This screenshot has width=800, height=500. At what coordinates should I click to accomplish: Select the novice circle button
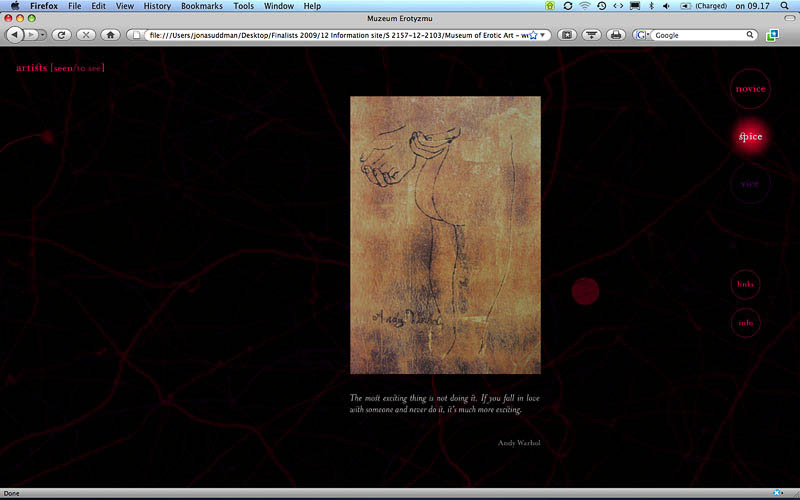click(750, 89)
